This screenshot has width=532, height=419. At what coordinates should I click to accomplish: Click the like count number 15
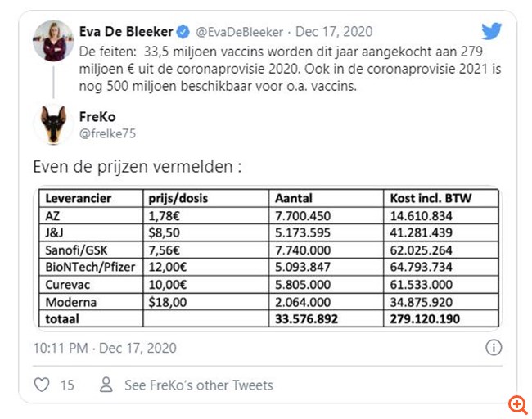pyautogui.click(x=67, y=385)
